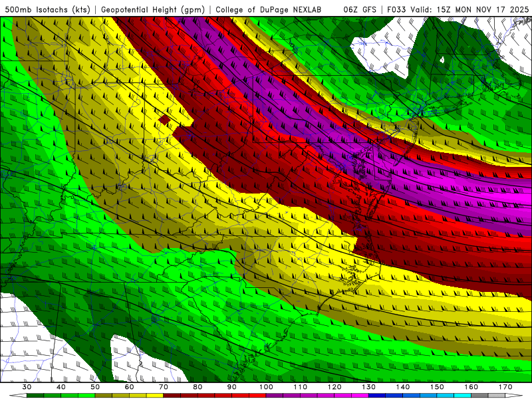Select the bright red 95-100 kt swatch
The height and width of the screenshot is (399, 532).
point(257,396)
